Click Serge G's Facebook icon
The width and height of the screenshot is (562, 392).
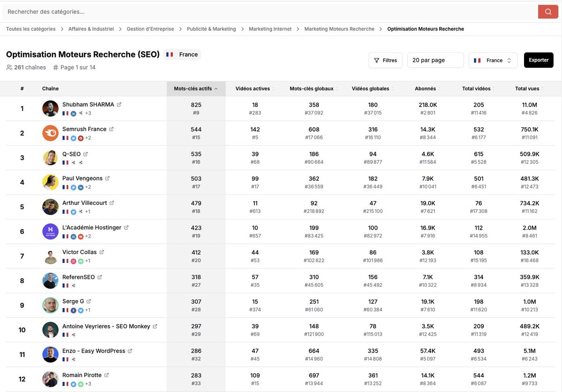[x=74, y=310]
